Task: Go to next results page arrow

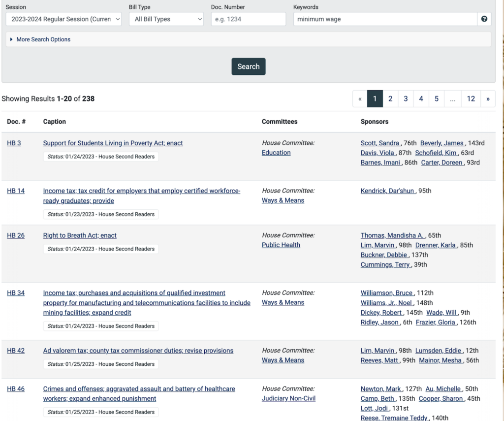Action: (488, 99)
